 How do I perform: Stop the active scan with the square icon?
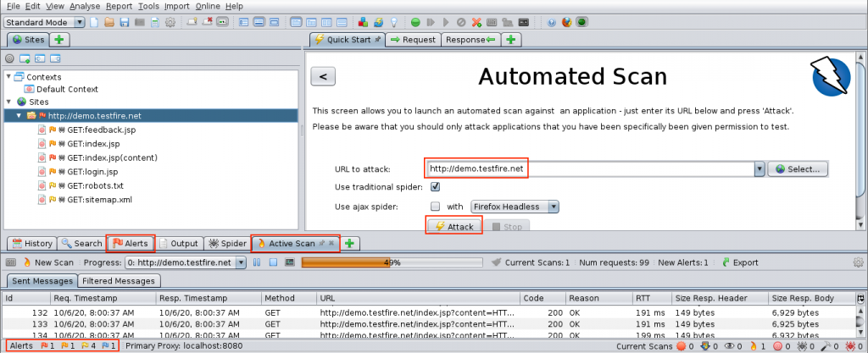pos(273,262)
